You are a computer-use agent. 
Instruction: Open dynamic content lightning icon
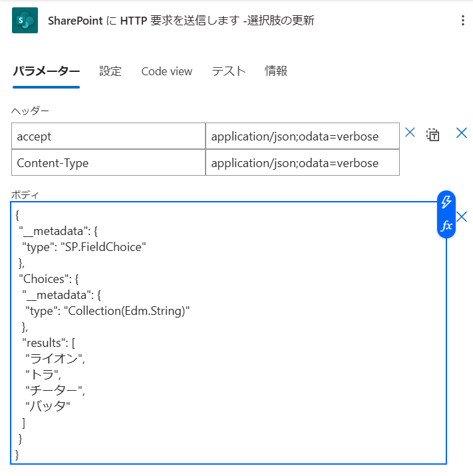446,202
